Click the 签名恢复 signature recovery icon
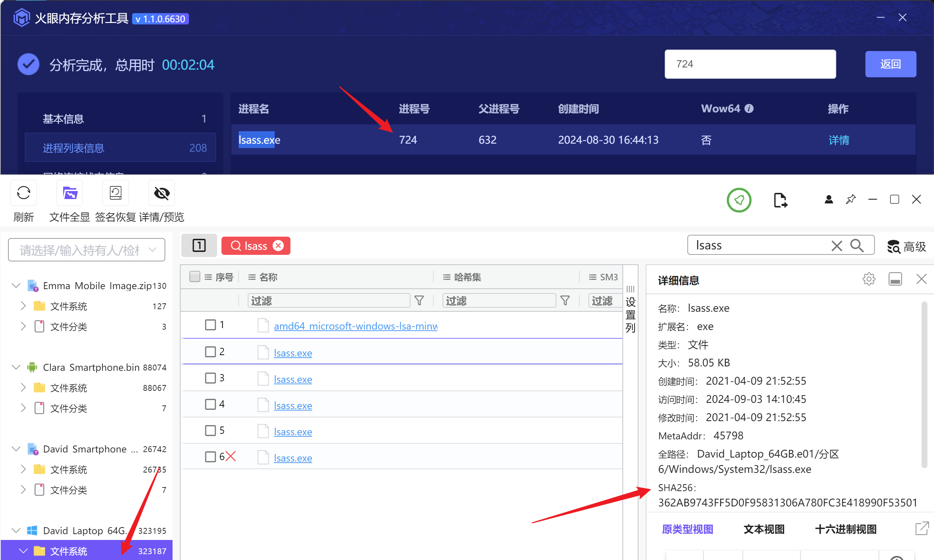This screenshot has width=934, height=560. click(116, 193)
